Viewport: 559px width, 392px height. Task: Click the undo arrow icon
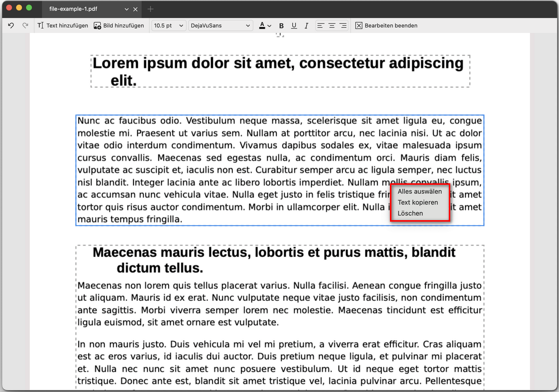click(x=11, y=25)
